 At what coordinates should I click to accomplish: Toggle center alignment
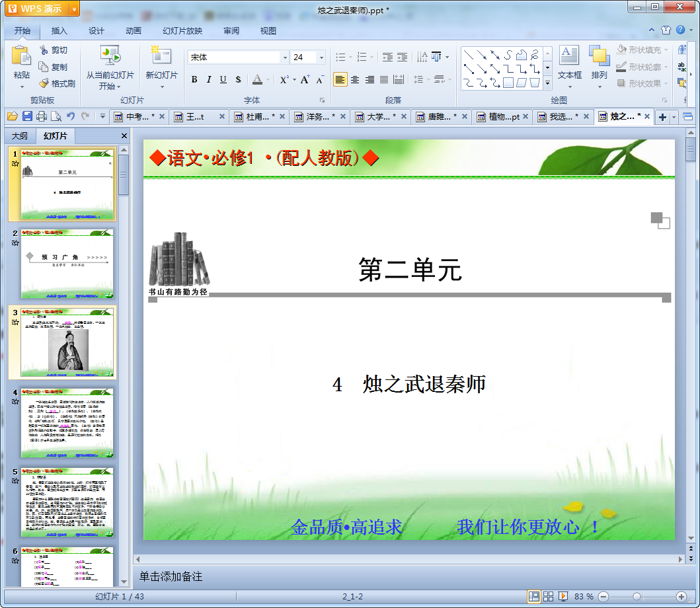tap(355, 79)
